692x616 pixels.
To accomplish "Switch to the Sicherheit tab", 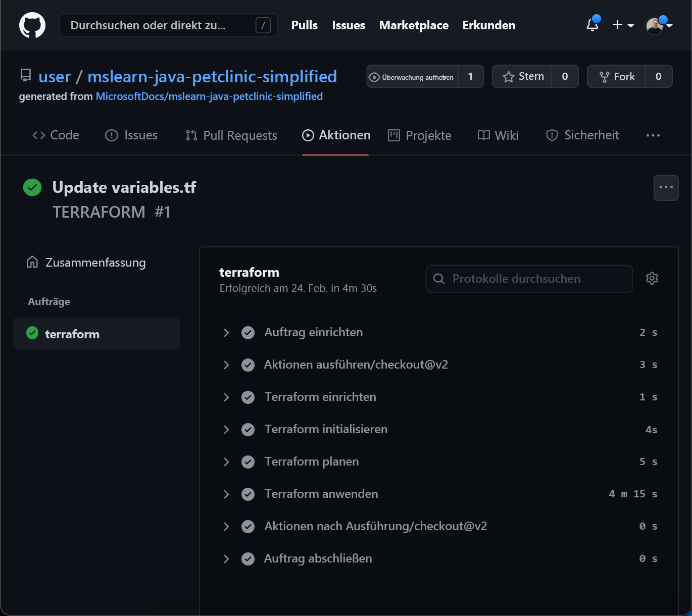I will point(582,135).
